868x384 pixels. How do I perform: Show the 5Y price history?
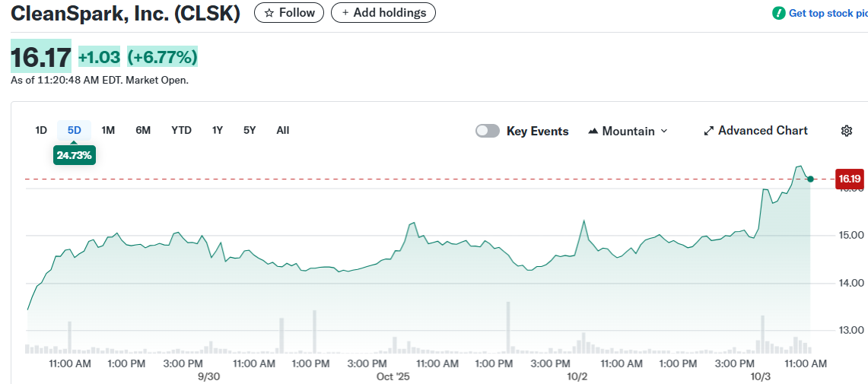coord(250,130)
